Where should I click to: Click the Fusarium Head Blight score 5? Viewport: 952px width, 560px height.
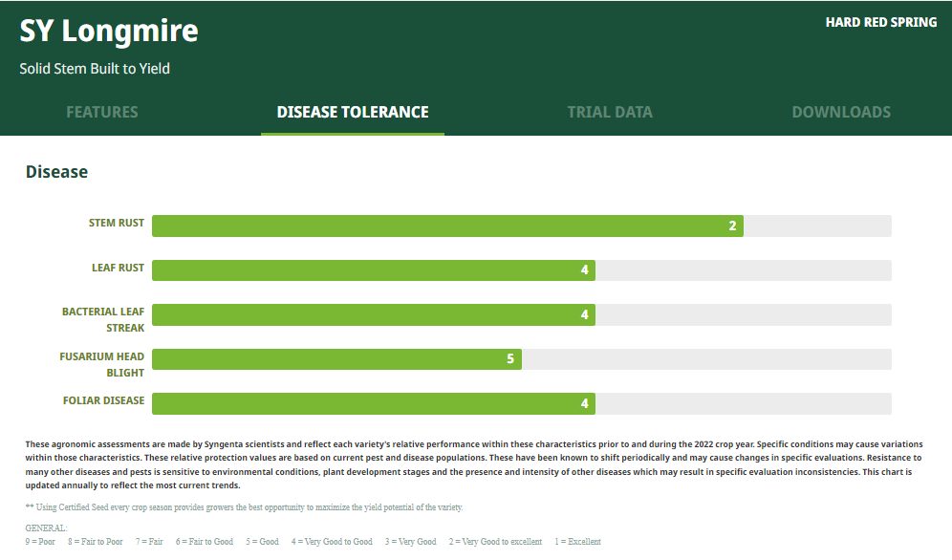pos(510,359)
